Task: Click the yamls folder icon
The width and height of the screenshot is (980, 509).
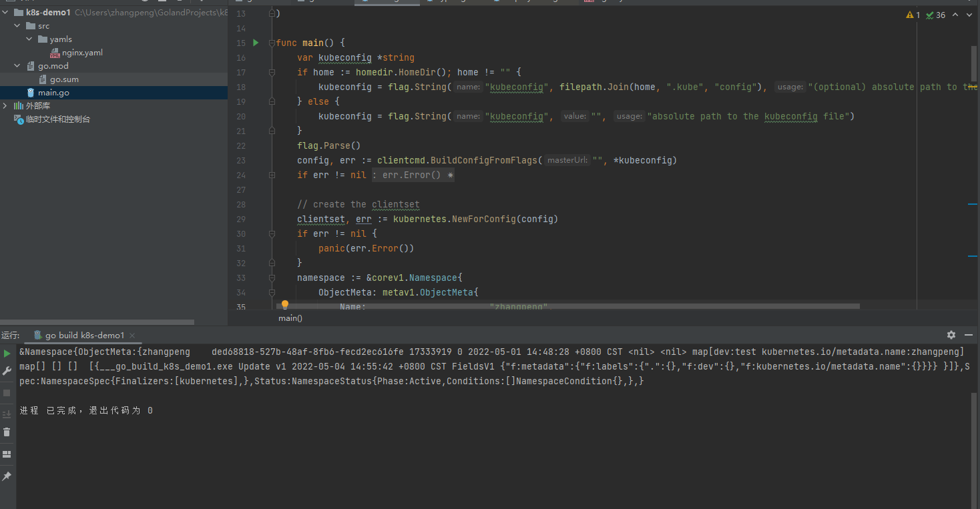Action: pyautogui.click(x=43, y=39)
